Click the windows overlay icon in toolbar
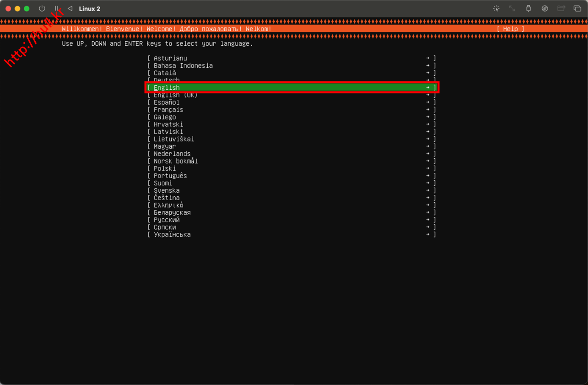This screenshot has width=588, height=385. click(x=577, y=8)
